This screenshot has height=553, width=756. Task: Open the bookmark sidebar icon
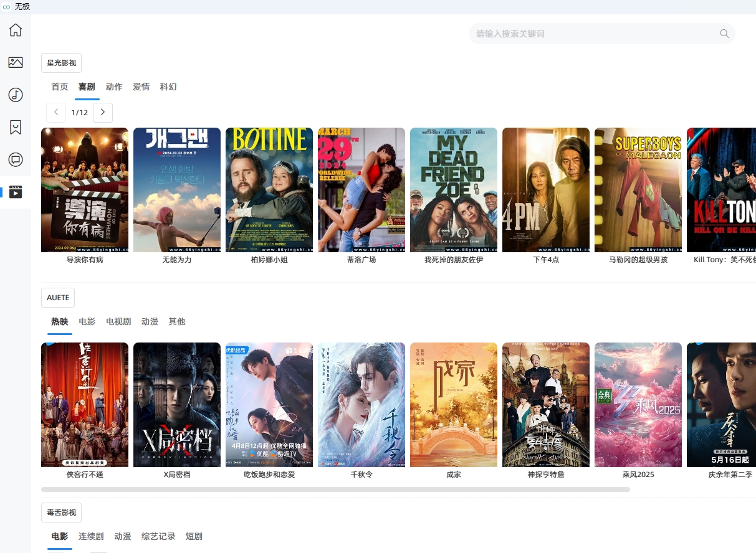pyautogui.click(x=16, y=127)
